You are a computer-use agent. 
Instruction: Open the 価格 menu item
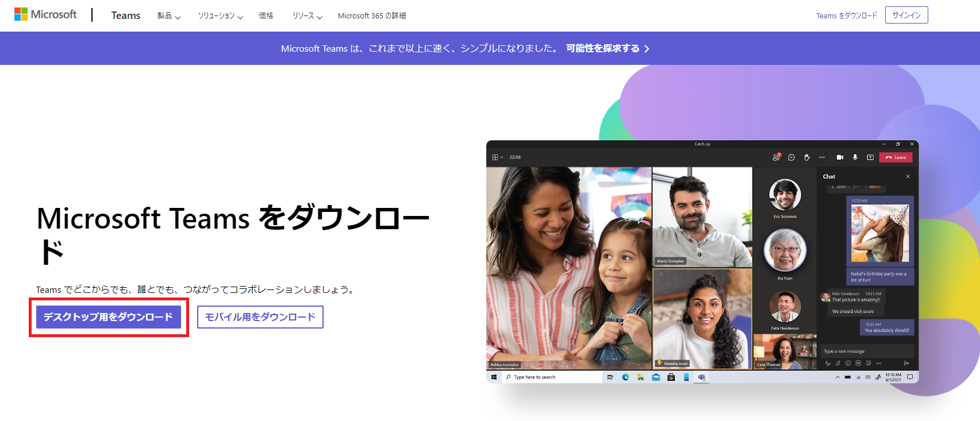coord(266,16)
